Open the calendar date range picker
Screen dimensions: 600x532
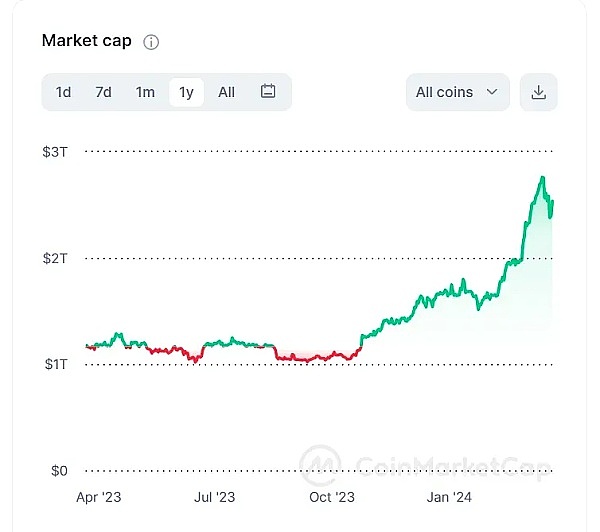pyautogui.click(x=268, y=92)
